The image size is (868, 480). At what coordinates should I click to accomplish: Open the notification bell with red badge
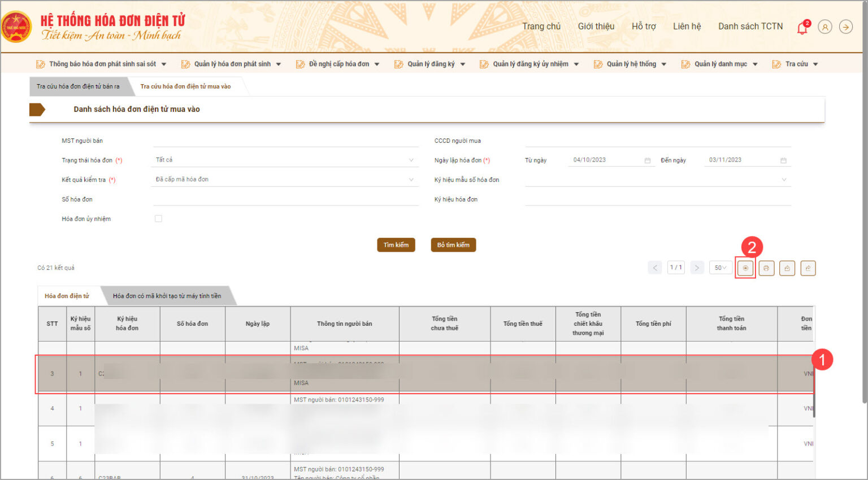(802, 27)
